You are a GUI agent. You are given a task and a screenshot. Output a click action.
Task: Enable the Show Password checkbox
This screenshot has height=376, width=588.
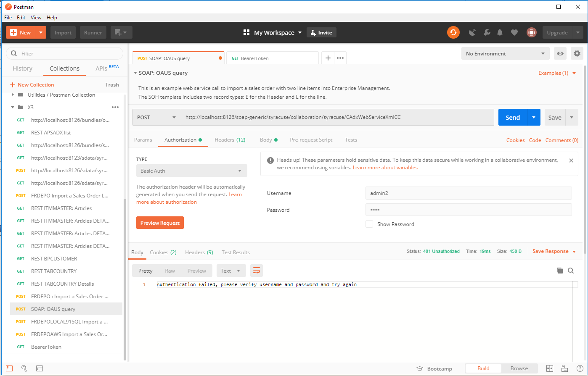[x=369, y=224]
